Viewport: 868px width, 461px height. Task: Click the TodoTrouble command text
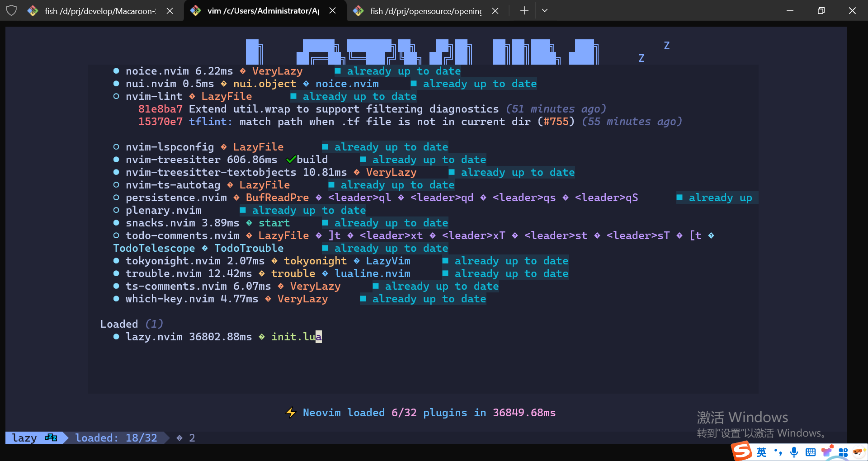[x=249, y=248]
